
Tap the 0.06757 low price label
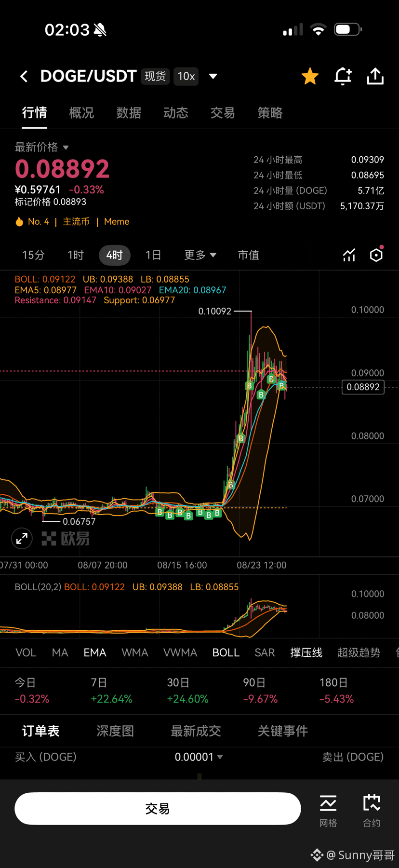click(79, 522)
